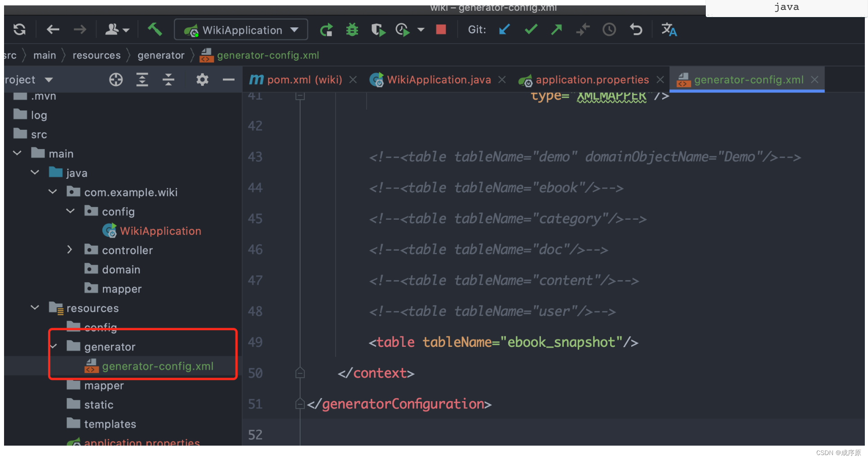Run with coverage using the shield icon

[378, 30]
